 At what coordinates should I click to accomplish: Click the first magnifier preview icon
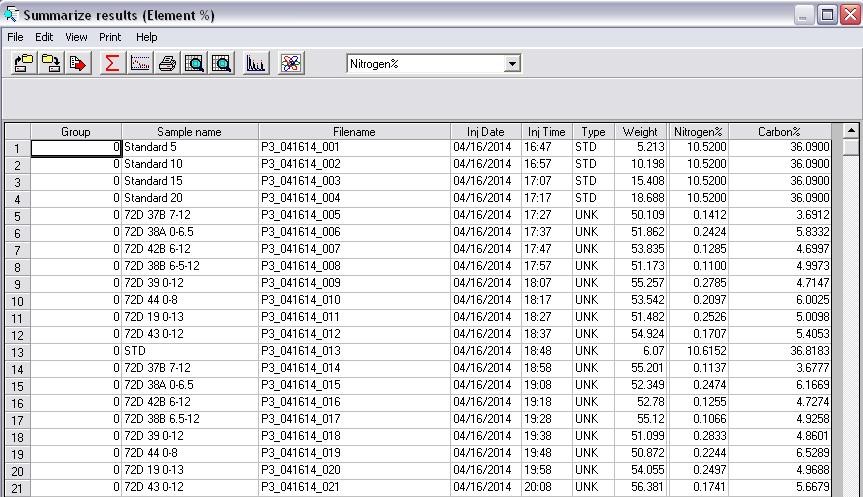(194, 63)
